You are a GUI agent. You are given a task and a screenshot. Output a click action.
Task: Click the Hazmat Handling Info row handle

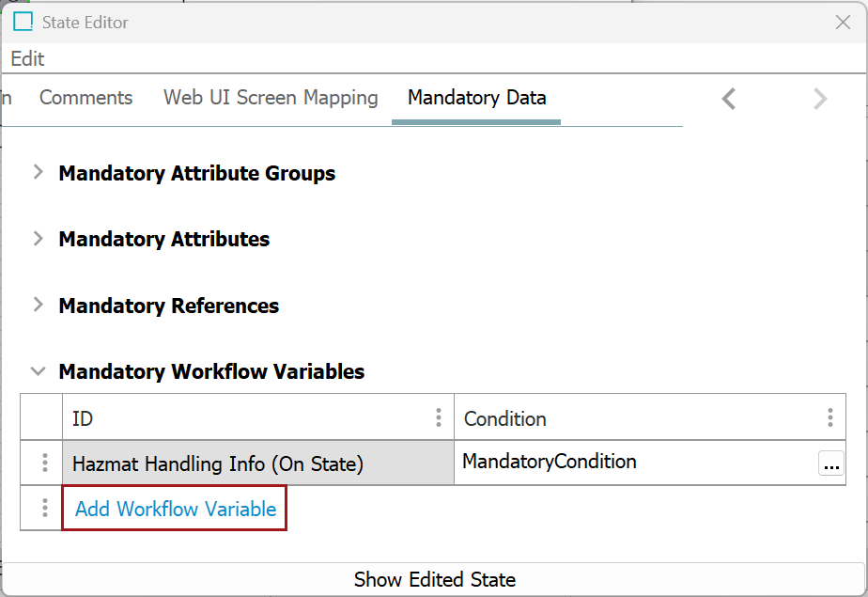44,463
